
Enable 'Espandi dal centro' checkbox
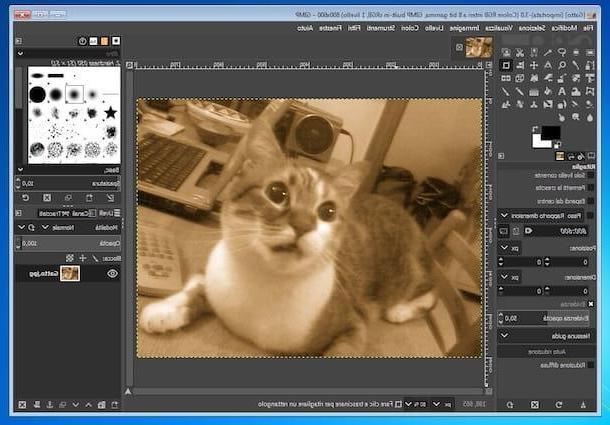tap(591, 201)
